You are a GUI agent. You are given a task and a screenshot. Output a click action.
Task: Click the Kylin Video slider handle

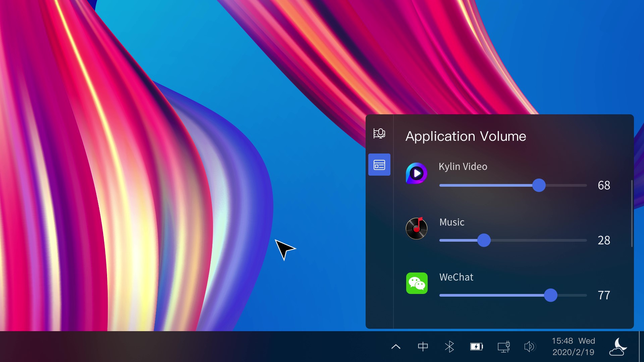coord(539,185)
